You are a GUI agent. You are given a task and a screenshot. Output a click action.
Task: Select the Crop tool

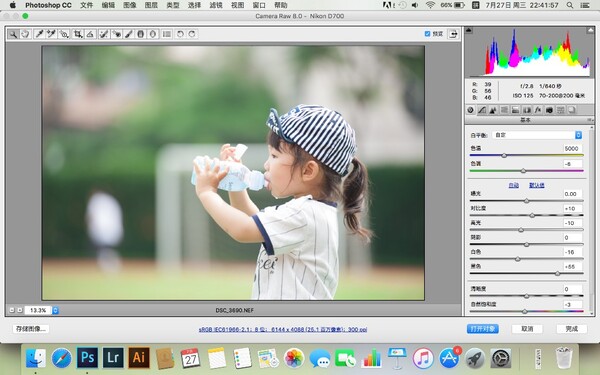(78, 34)
